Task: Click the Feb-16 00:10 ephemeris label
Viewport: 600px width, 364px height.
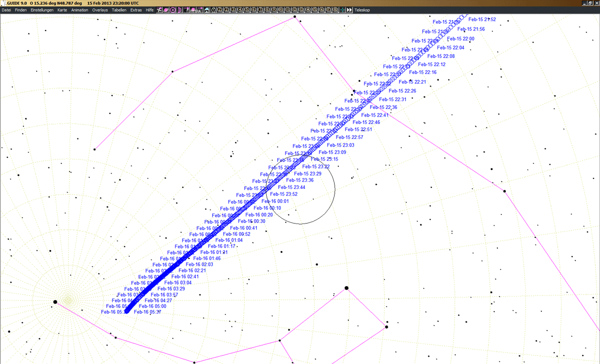Action: point(267,208)
